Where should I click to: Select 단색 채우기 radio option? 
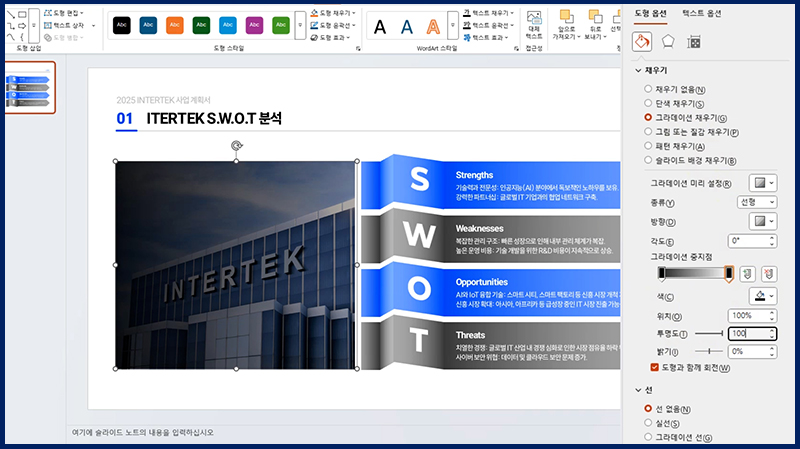point(648,103)
